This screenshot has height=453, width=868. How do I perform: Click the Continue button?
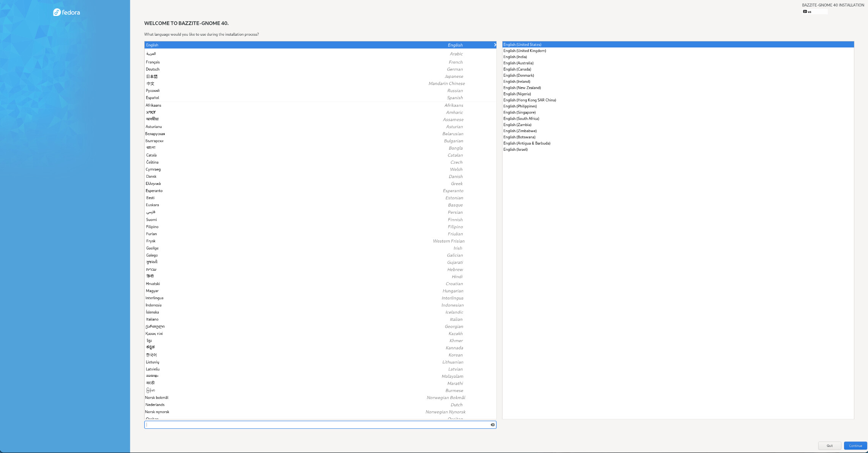(855, 446)
